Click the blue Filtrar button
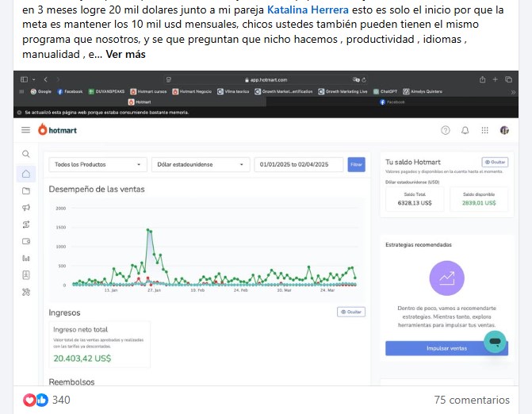Image resolution: width=532 pixels, height=414 pixels. (x=356, y=164)
